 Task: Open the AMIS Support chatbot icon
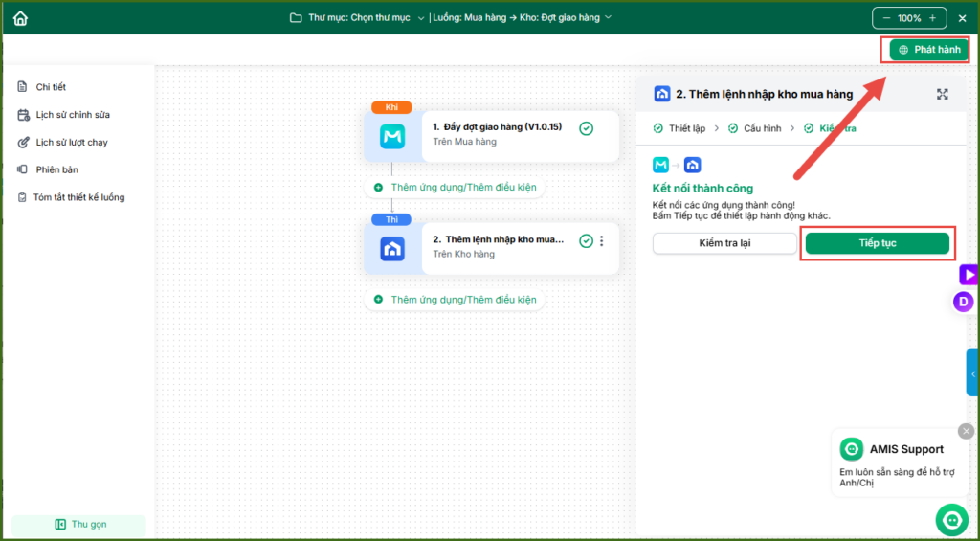[951, 519]
